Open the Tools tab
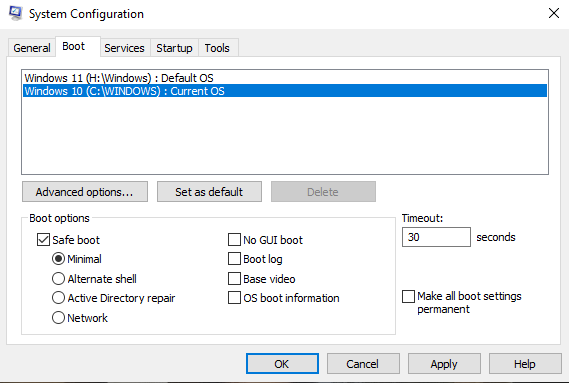The image size is (569, 383). click(217, 48)
